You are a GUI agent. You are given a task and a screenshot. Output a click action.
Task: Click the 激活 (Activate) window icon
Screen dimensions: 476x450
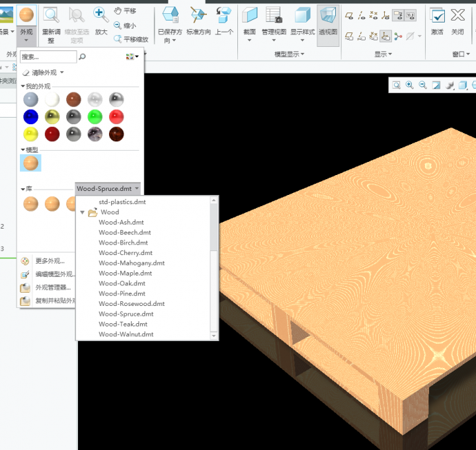437,15
